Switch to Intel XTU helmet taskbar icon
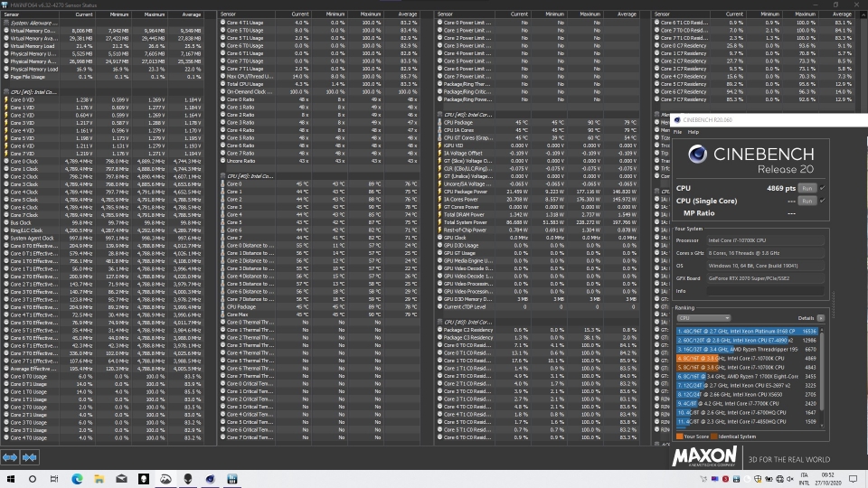 tap(165, 479)
